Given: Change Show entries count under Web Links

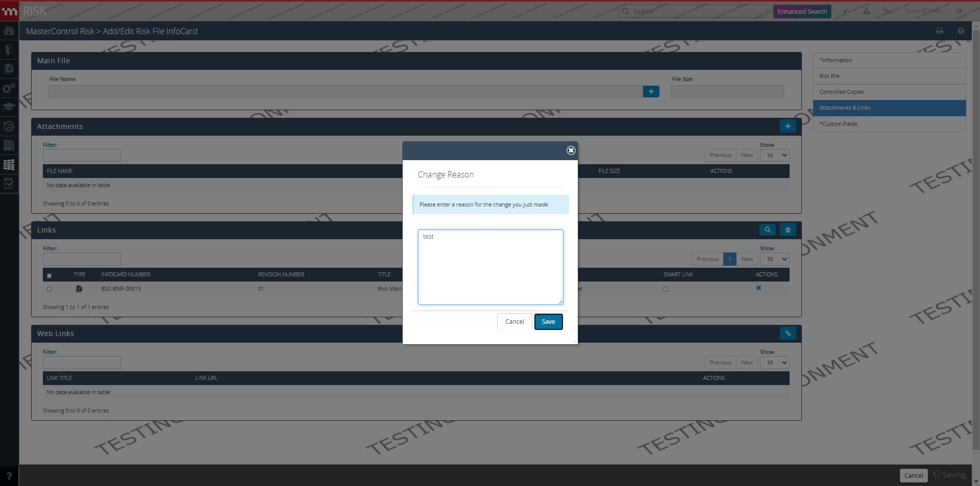Looking at the screenshot, I should coord(774,363).
